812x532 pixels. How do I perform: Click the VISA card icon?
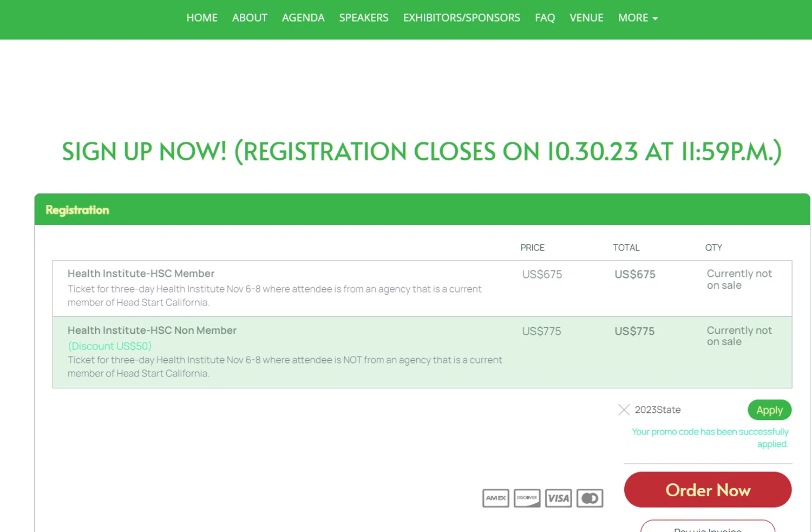pos(559,498)
